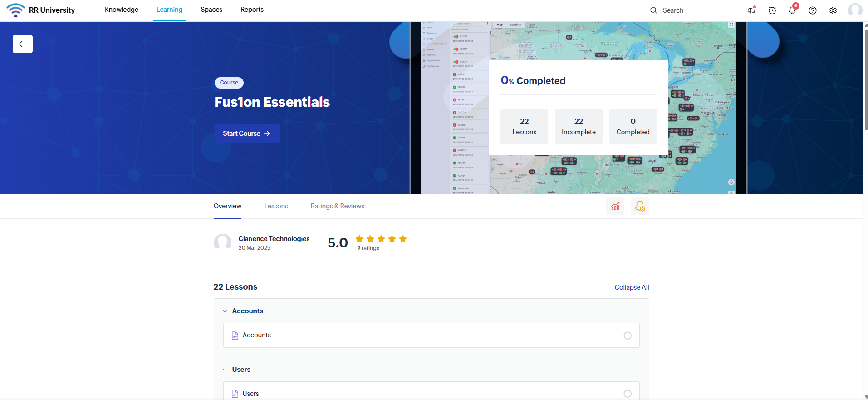Viewport: 868px width, 400px height.
Task: Click Collapse All lessons link
Action: pyautogui.click(x=632, y=287)
